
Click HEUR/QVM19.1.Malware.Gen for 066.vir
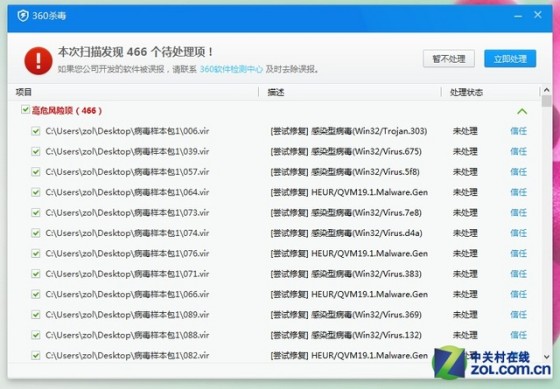370,294
